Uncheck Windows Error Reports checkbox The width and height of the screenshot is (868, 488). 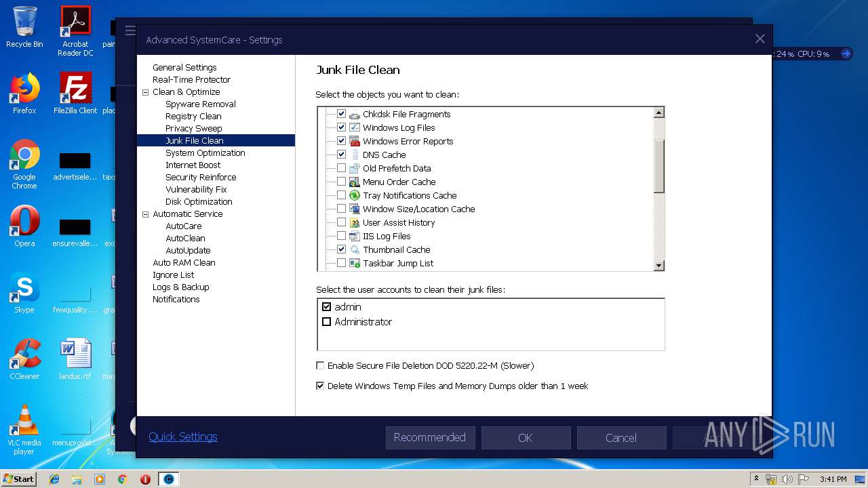point(342,141)
